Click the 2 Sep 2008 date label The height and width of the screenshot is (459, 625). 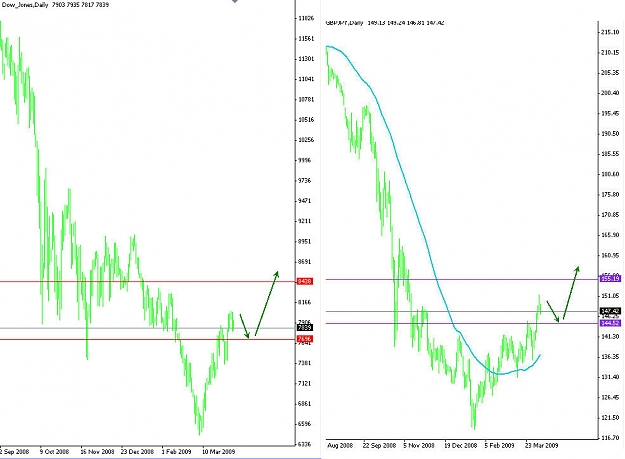[15, 451]
